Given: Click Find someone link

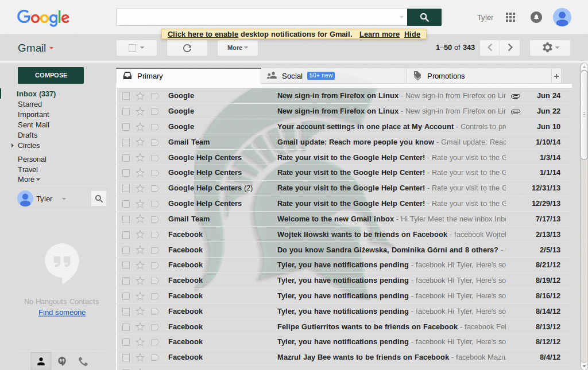Looking at the screenshot, I should click(x=62, y=312).
